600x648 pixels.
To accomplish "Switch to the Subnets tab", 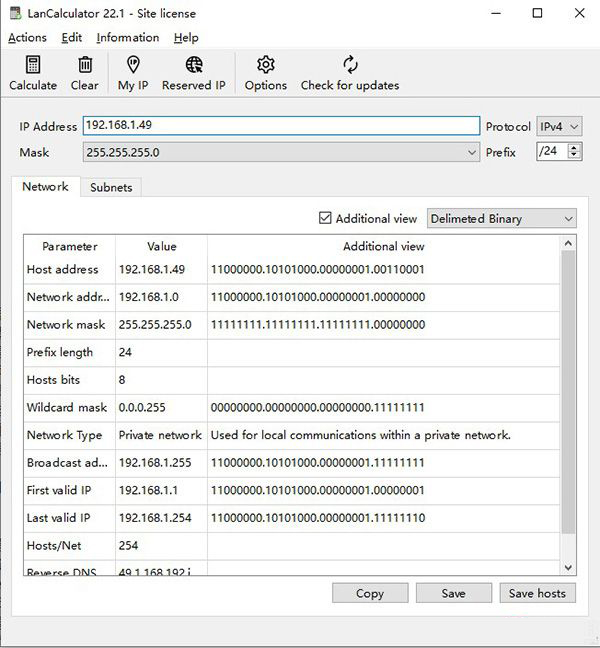I will click(111, 187).
